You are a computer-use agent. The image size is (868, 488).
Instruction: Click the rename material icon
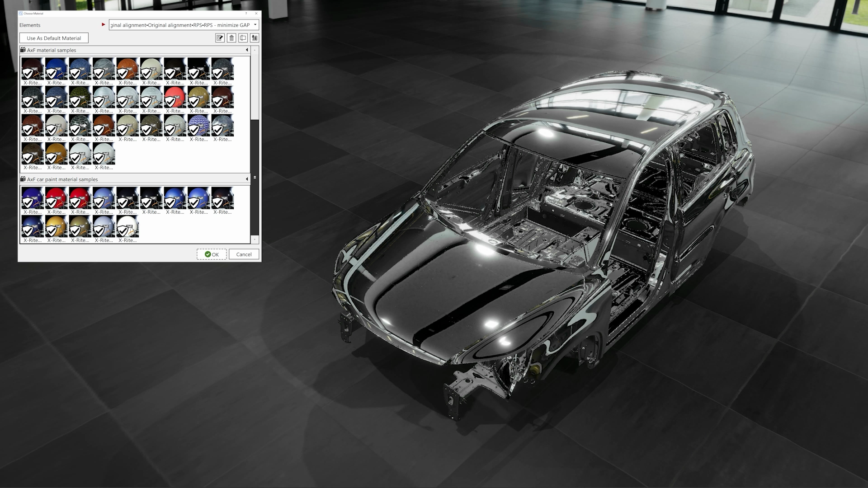243,38
